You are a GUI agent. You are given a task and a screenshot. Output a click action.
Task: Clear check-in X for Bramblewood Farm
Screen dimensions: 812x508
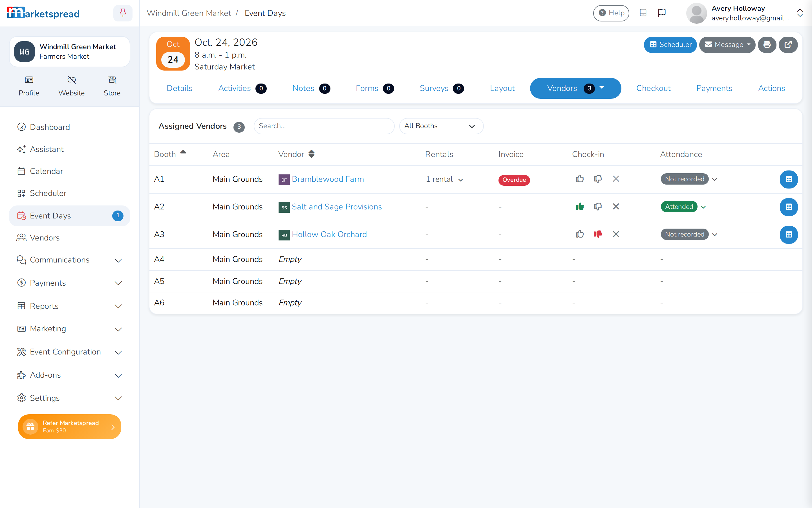pyautogui.click(x=616, y=179)
